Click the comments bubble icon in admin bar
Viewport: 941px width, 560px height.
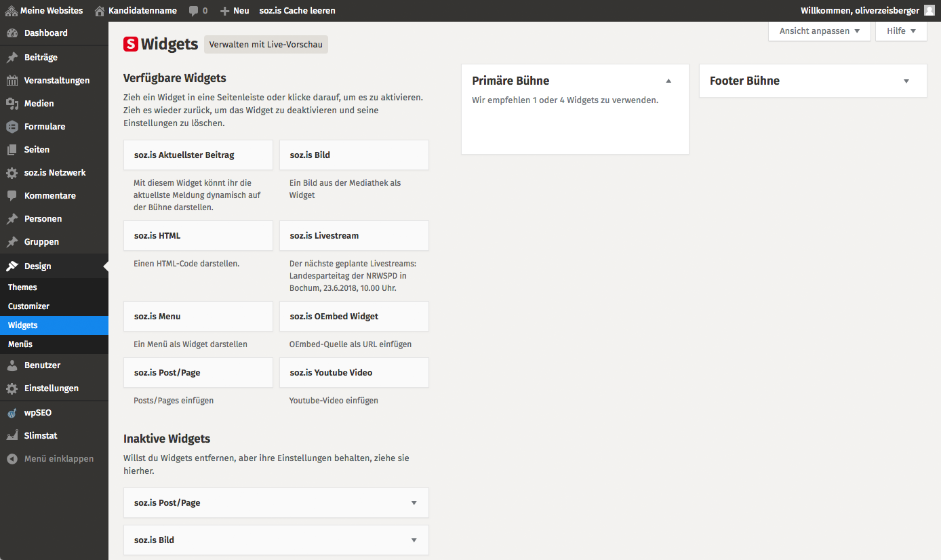point(194,11)
